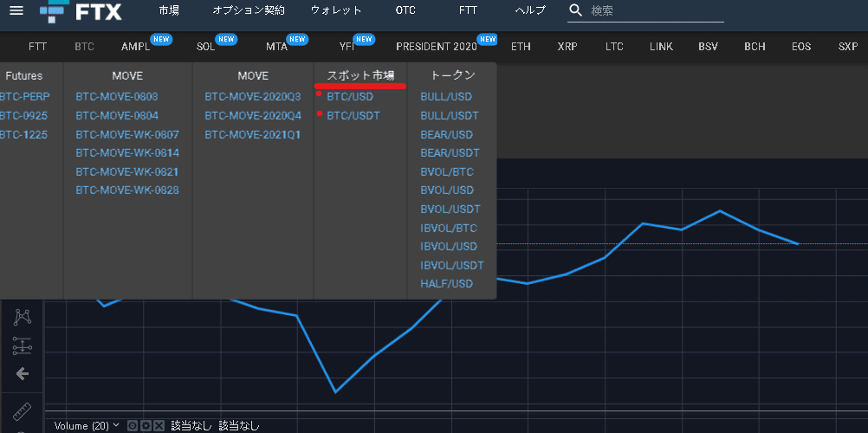This screenshot has height=433, width=868.
Task: Open the hamburger menu
Action: pos(16,10)
